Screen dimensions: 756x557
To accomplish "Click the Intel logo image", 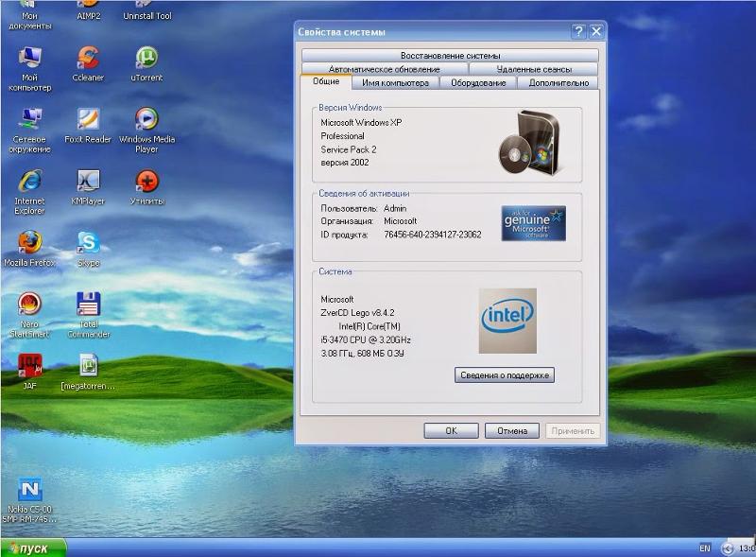I will (507, 321).
